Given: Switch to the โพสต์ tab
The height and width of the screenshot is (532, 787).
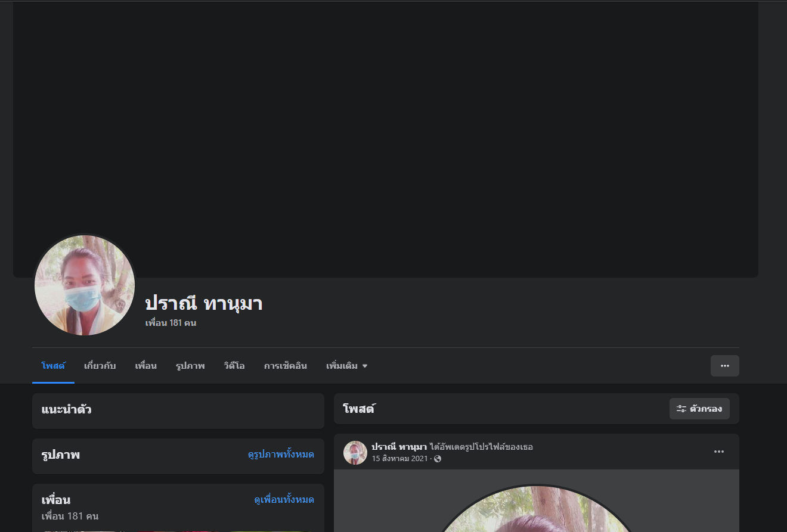Looking at the screenshot, I should 53,366.
